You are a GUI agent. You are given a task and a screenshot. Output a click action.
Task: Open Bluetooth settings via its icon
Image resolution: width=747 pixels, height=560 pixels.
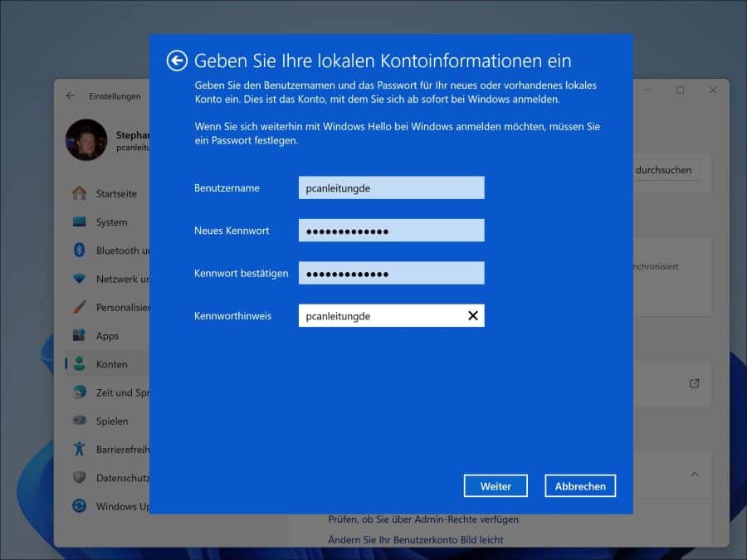point(80,250)
